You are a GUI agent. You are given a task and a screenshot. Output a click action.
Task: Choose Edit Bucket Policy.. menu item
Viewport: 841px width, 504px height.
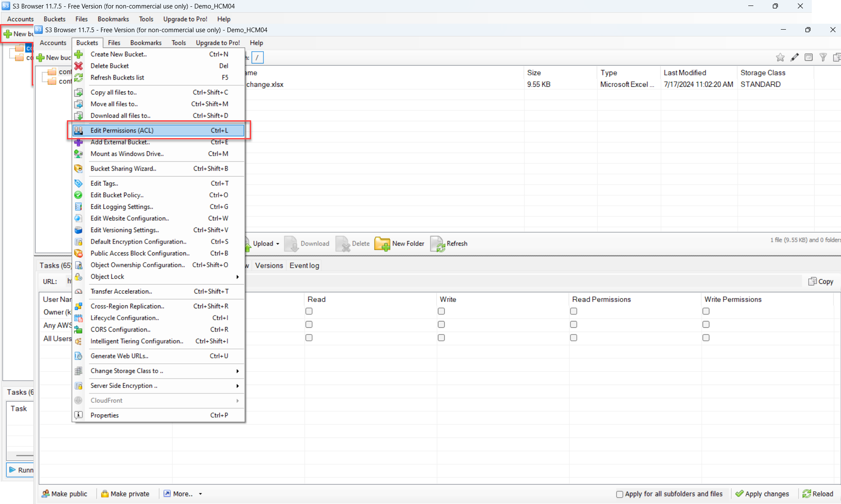(x=117, y=195)
